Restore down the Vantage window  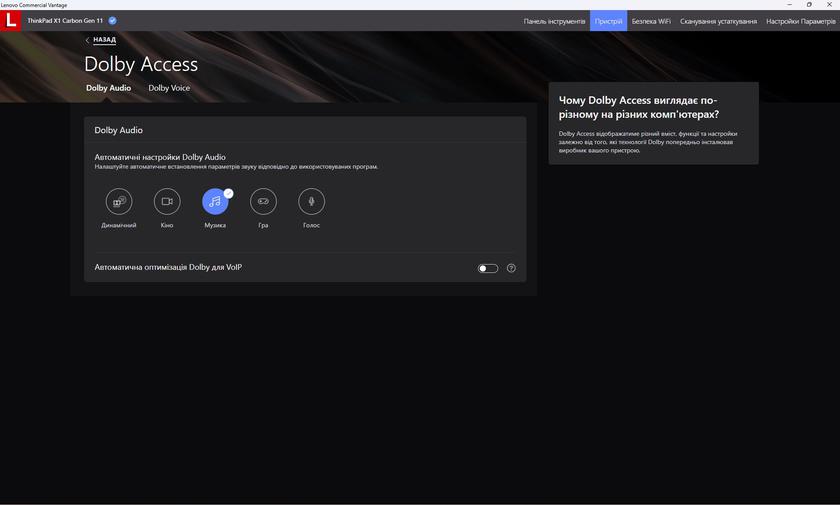[809, 4]
